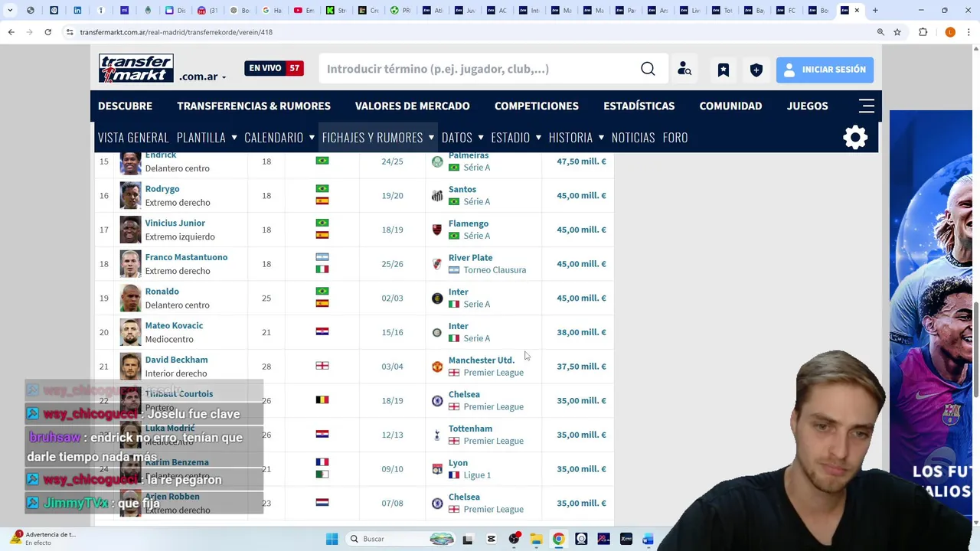
Task: Expand the FICHAJES Y RUMORES dropdown
Action: (x=431, y=137)
